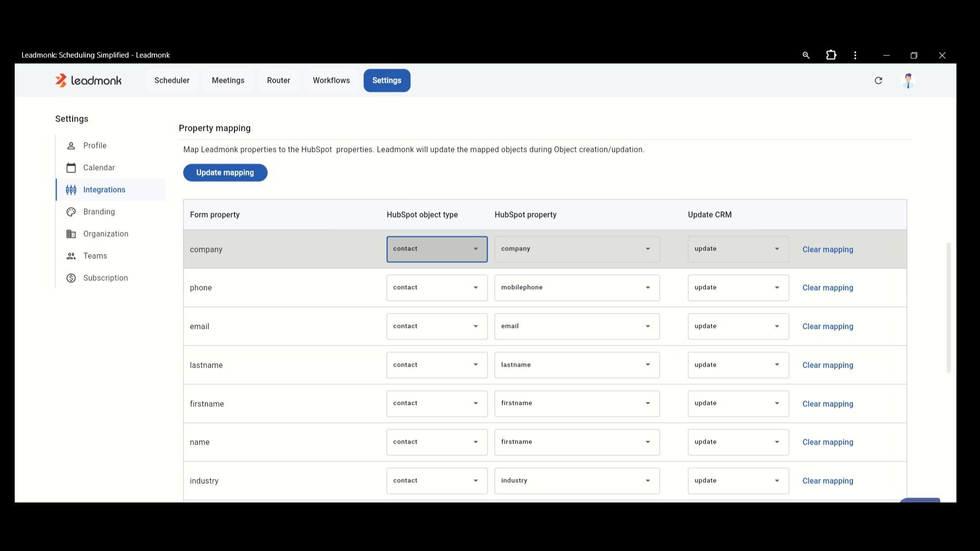Click the Update mapping button

225,172
